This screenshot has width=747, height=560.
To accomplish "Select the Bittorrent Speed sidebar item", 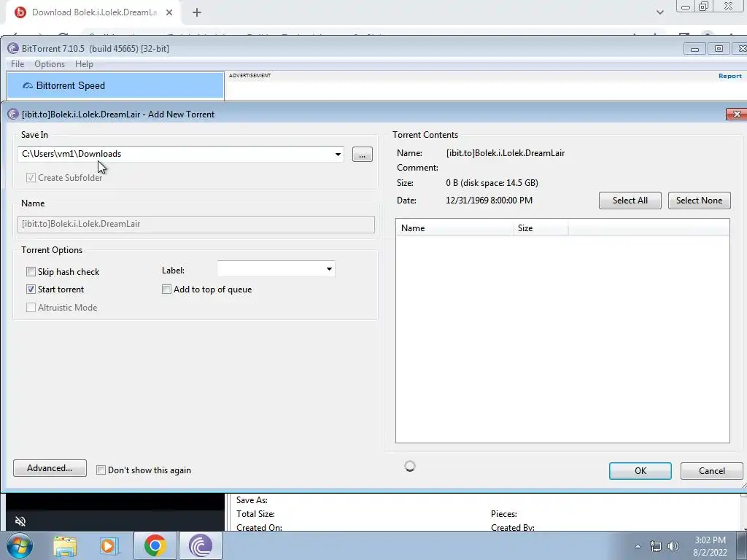I will [x=115, y=86].
